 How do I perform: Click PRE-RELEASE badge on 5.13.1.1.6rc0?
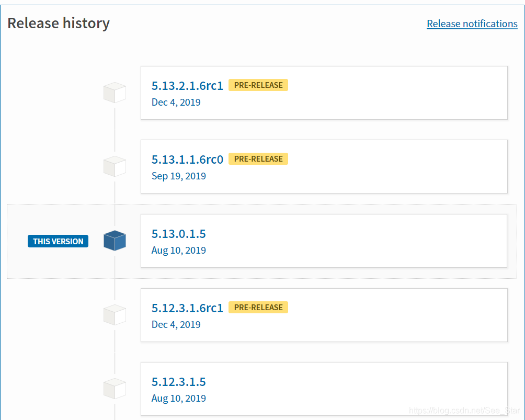258,159
